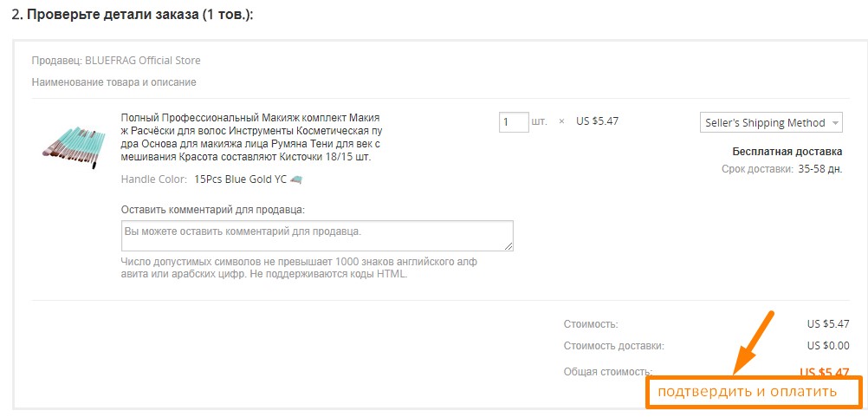Image resolution: width=868 pixels, height=417 pixels.
Task: Click the "Бесплатная доставка" label
Action: [x=787, y=152]
